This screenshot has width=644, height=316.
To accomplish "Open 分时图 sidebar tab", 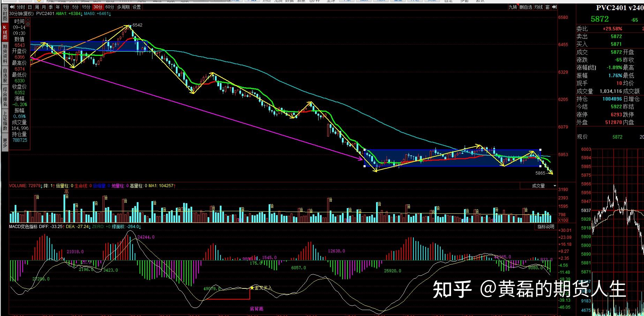I will [5, 13].
